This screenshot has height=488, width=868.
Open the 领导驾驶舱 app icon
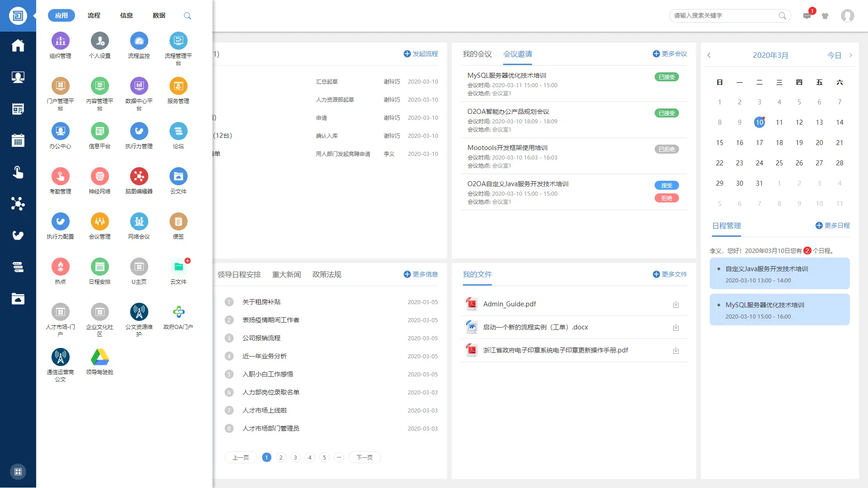tap(99, 357)
